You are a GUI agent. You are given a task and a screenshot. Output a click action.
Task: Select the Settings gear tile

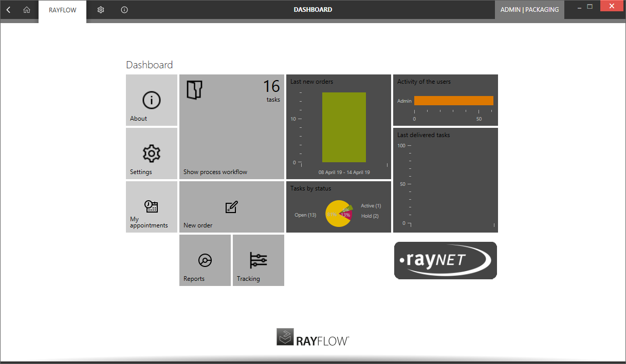(x=151, y=154)
